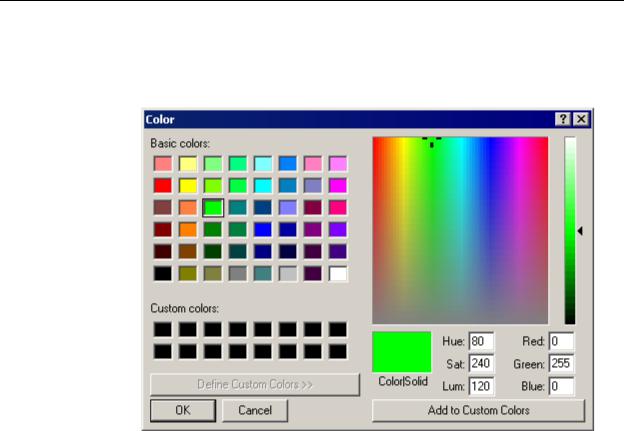Close the Color dialog with X
The height and width of the screenshot is (431, 624).
[581, 119]
